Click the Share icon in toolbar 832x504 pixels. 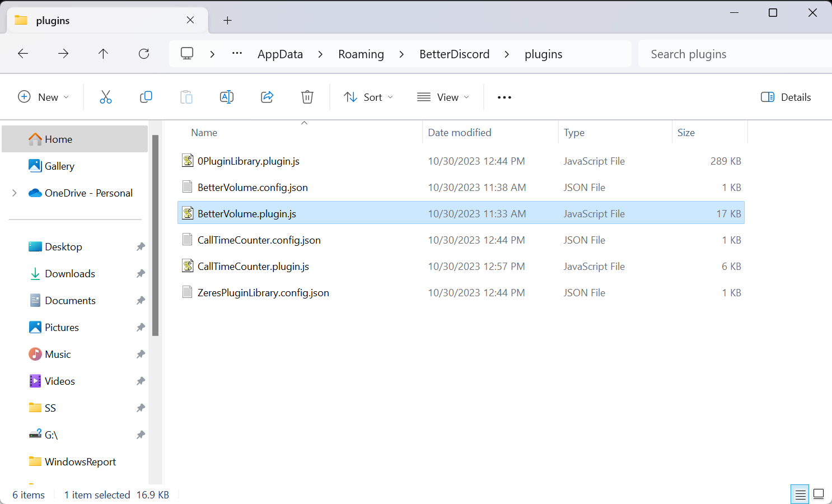(267, 97)
